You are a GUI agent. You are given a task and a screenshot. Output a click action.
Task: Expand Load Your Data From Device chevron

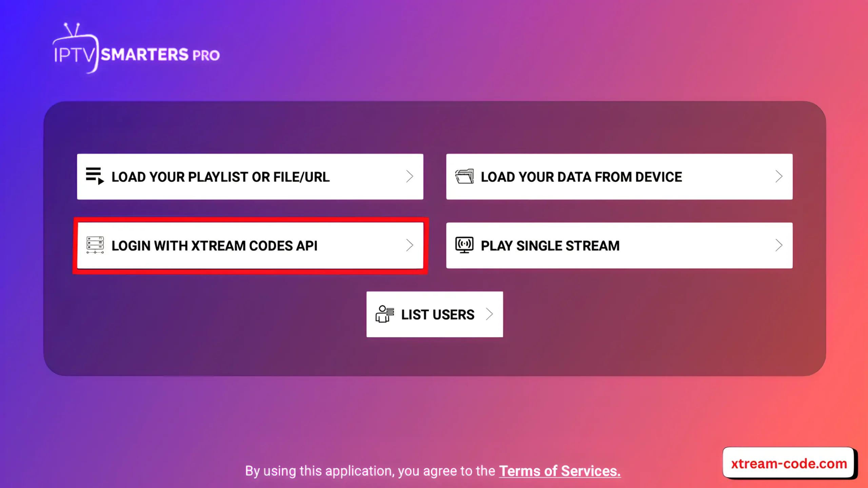(x=779, y=176)
